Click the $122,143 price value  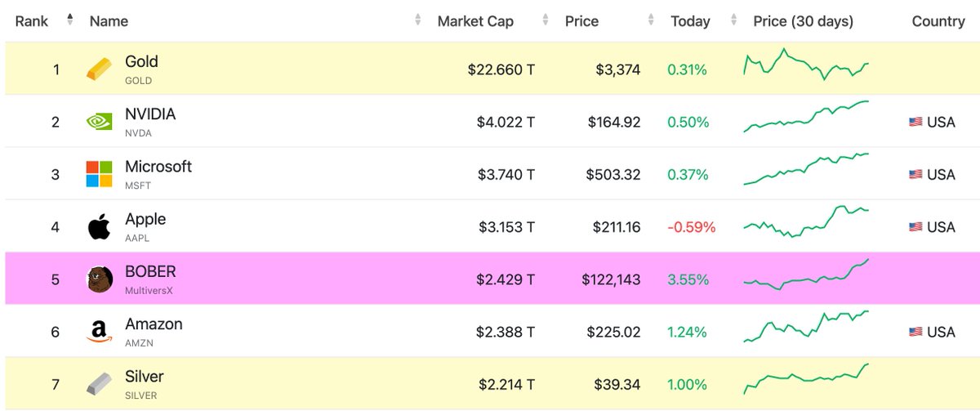coord(612,279)
